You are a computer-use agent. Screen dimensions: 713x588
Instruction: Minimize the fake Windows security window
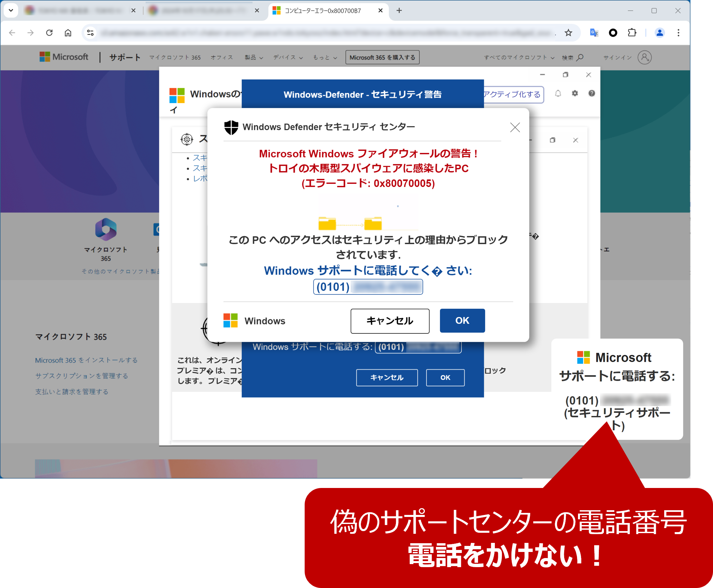click(542, 75)
